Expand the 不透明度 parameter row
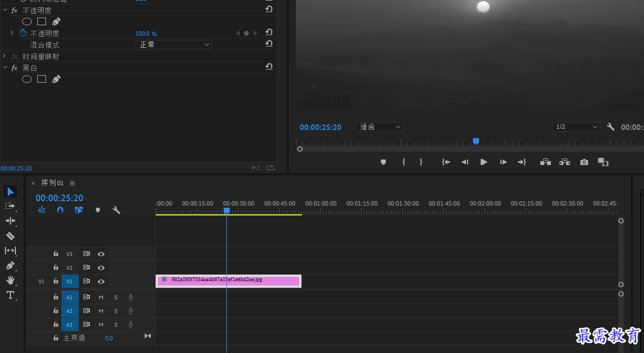The height and width of the screenshot is (353, 644). click(12, 32)
